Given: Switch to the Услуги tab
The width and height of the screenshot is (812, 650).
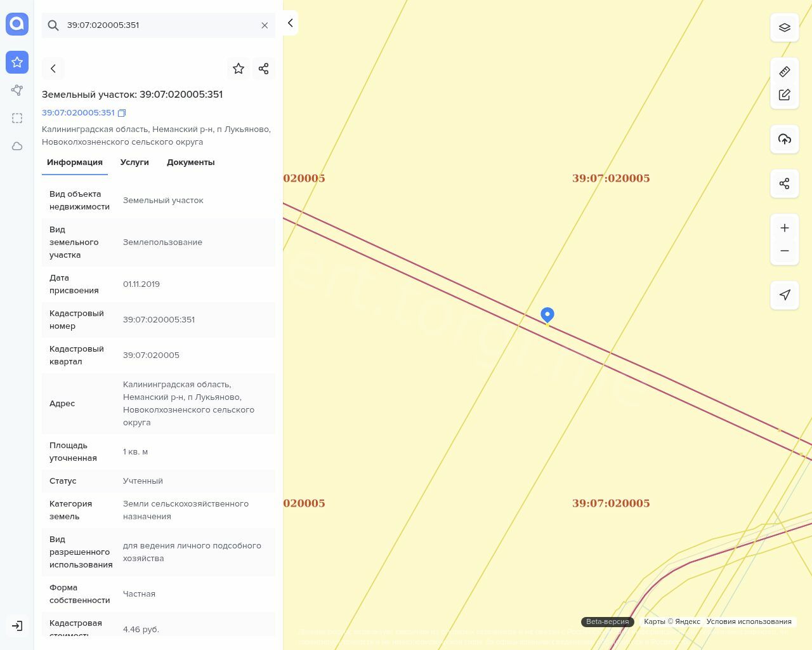Looking at the screenshot, I should point(134,162).
